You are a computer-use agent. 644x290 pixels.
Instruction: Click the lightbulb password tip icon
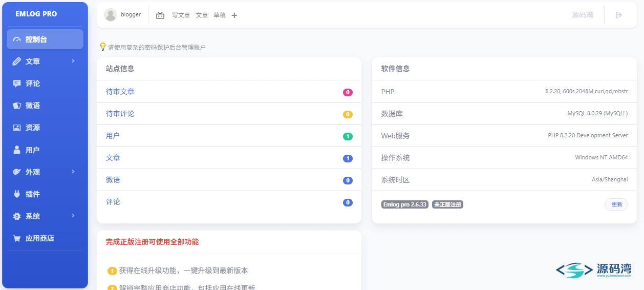tap(102, 47)
